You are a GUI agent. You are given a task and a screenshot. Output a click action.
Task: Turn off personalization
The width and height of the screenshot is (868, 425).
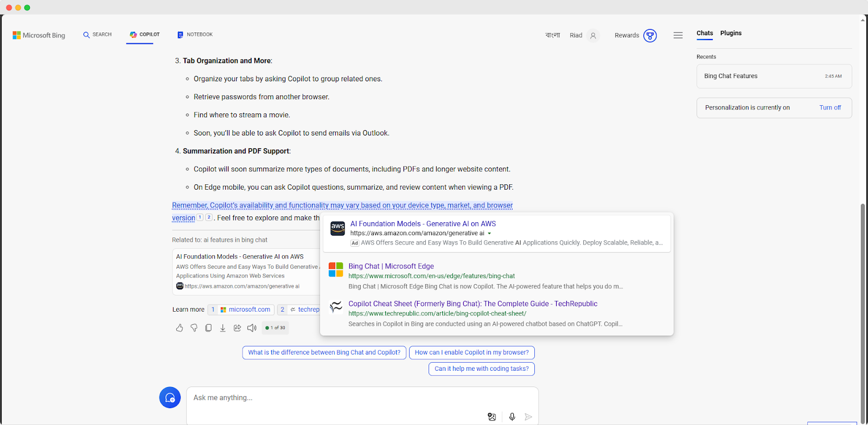(830, 108)
